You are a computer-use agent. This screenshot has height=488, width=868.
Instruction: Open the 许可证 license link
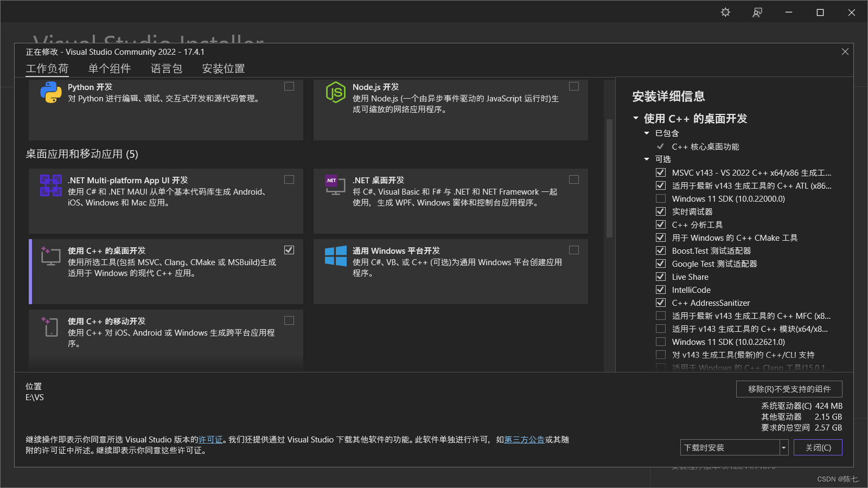click(x=210, y=440)
